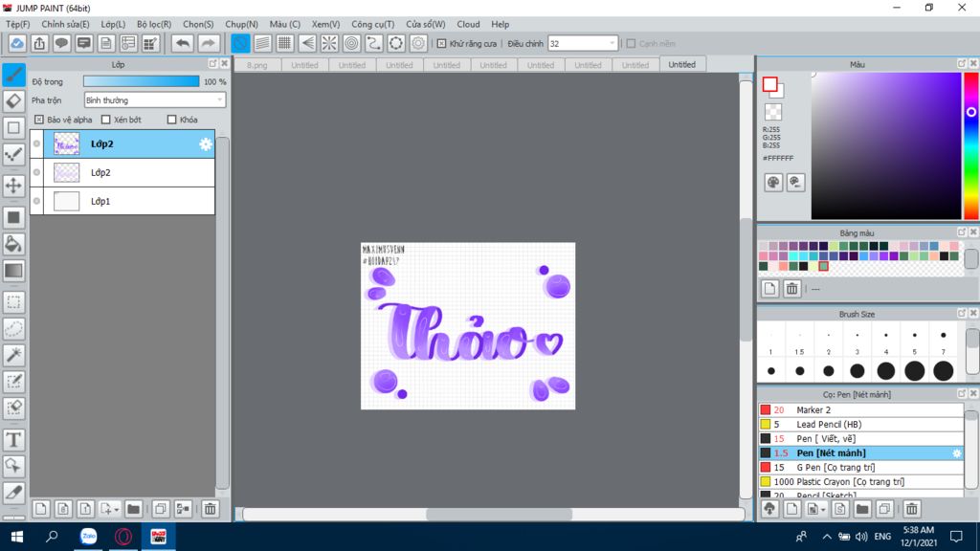The height and width of the screenshot is (551, 980).
Task: Open Pha trộn blend mode dropdown
Action: click(155, 99)
